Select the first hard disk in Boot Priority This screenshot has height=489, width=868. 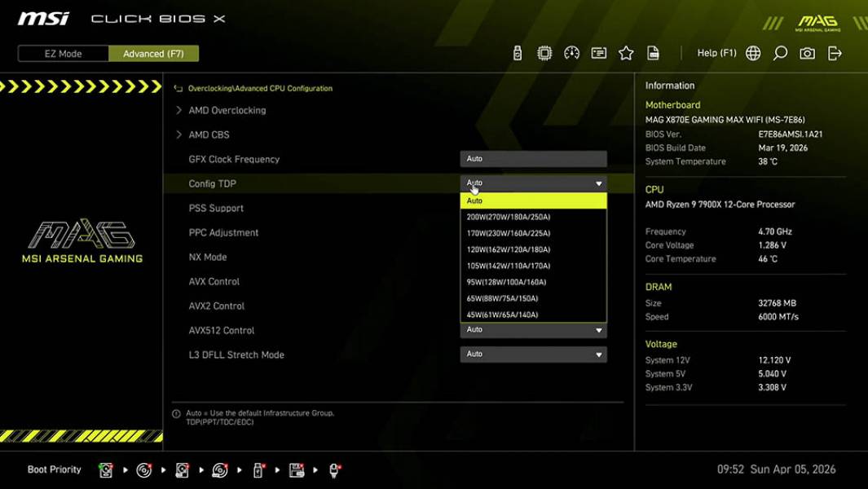click(107, 469)
